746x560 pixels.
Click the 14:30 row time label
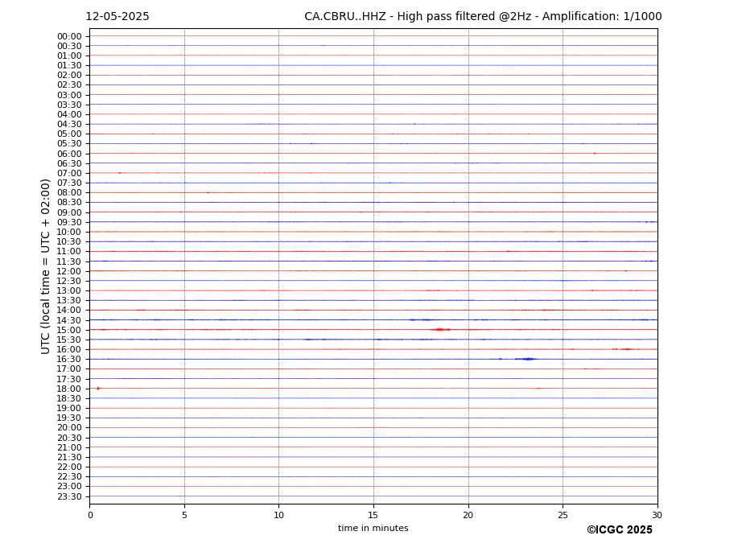click(x=69, y=321)
